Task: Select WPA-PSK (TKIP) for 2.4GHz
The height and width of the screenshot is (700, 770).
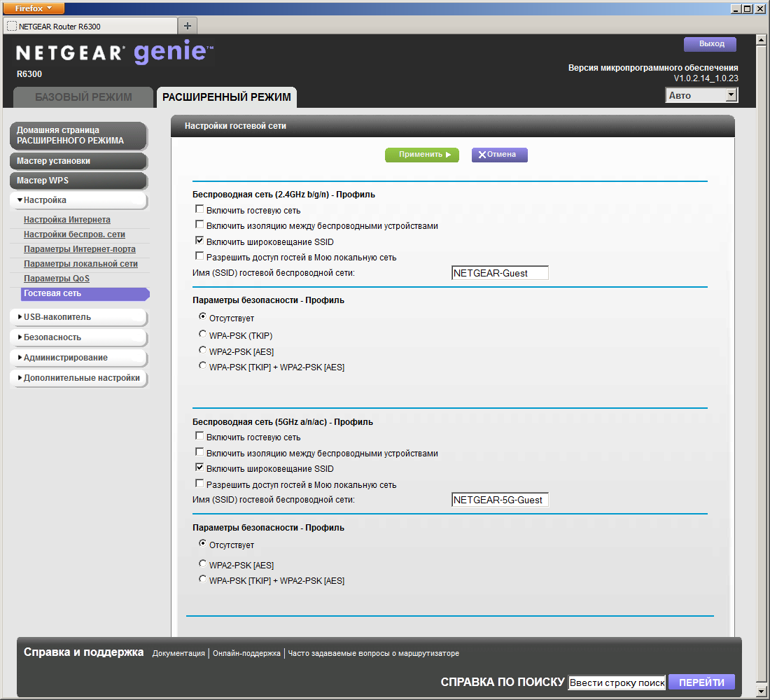Action: point(202,334)
